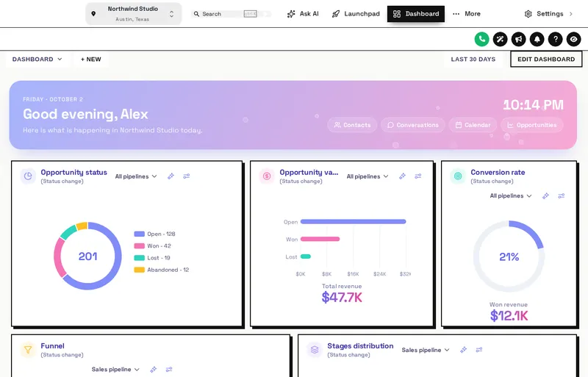Screen dimensions: 588x377
Task: Click AI sparkle icon in Conversion rate widget
Action: tap(545, 195)
